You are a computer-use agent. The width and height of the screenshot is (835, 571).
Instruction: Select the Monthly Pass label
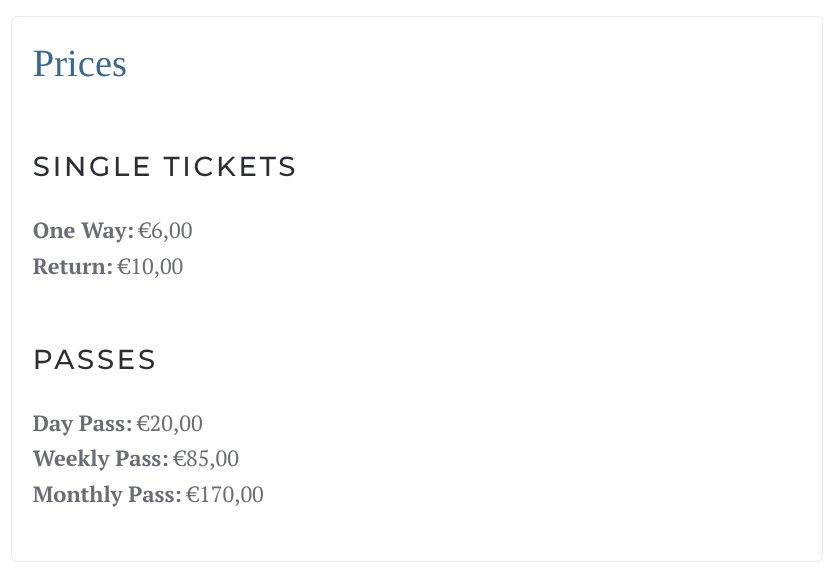[x=107, y=495]
